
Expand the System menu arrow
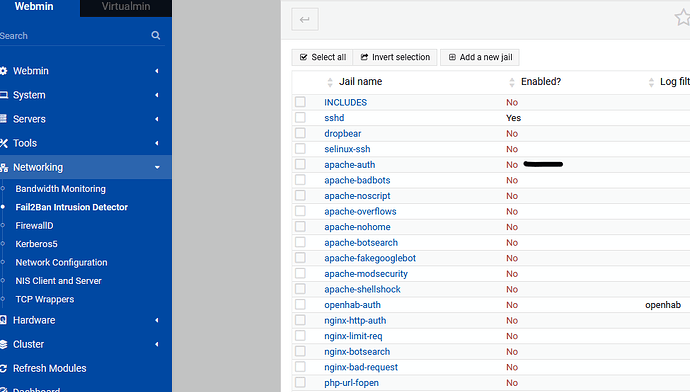click(157, 95)
